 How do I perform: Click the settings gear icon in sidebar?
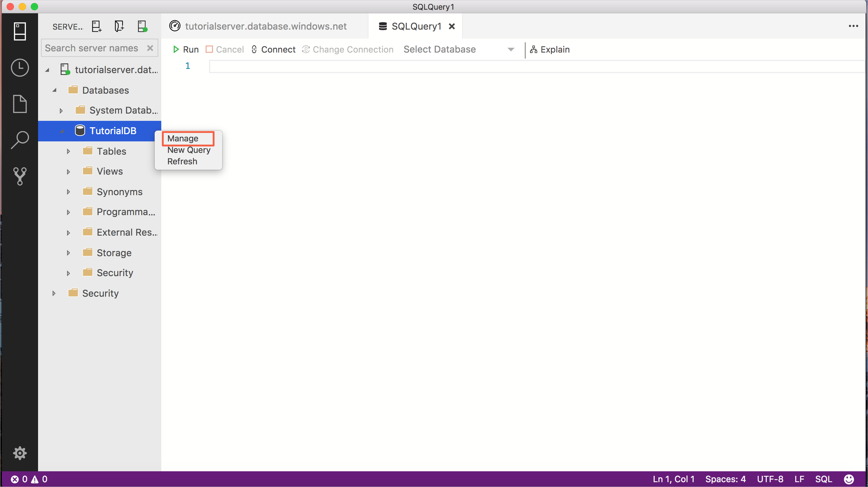coord(20,454)
